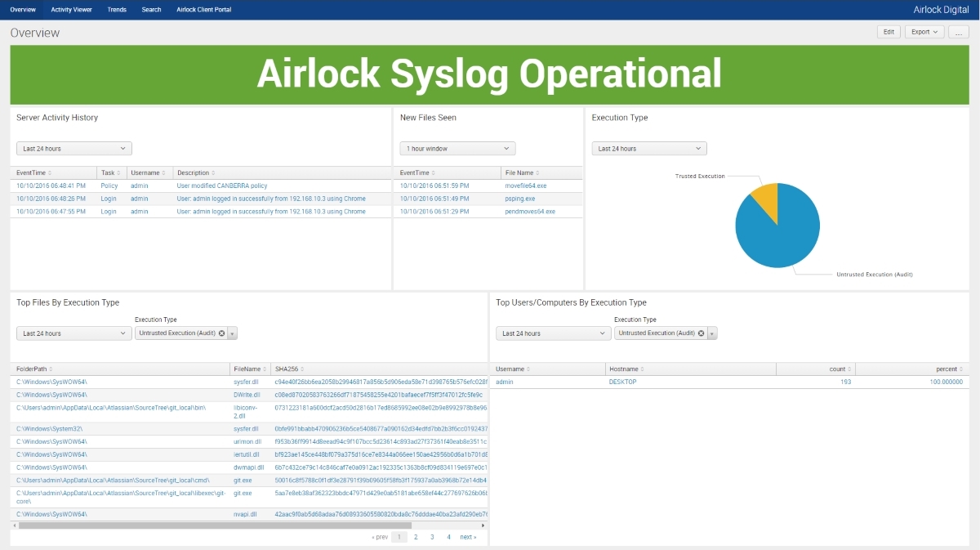Sort Top Files table by FileName column
Image resolution: width=980 pixels, height=550 pixels.
250,369
